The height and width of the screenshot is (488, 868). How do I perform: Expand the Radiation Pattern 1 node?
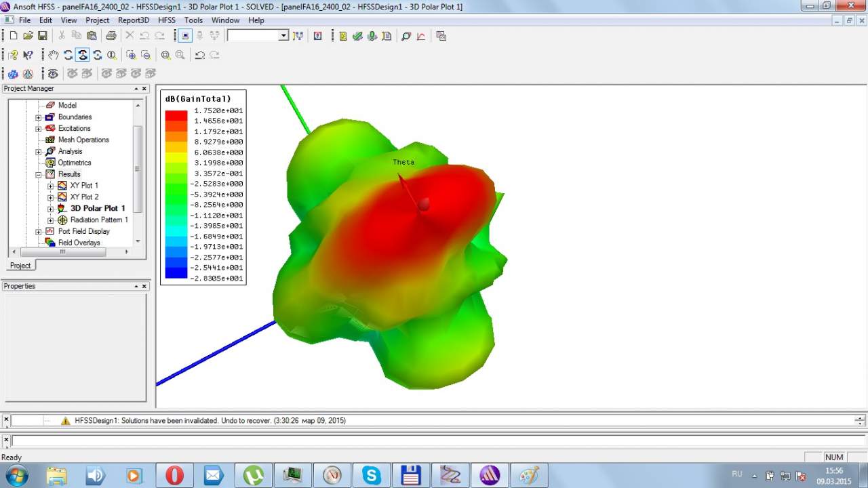(51, 220)
